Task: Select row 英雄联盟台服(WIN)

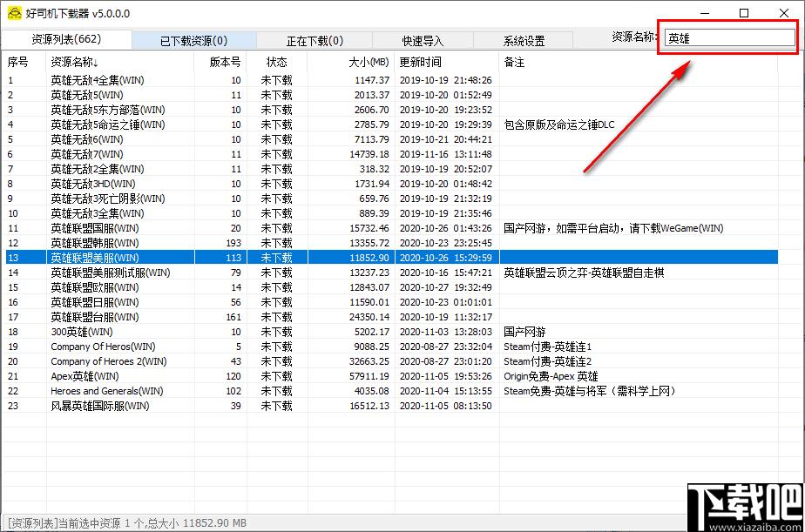Action: pos(392,317)
